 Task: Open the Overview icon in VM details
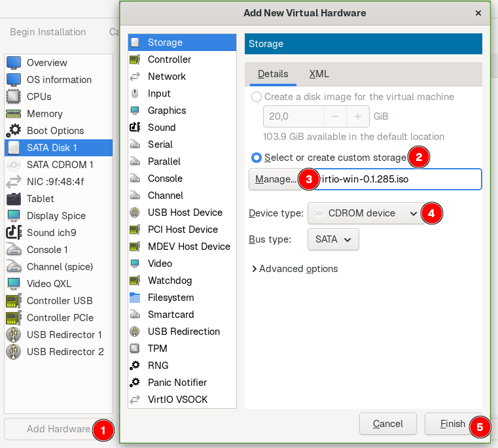click(14, 63)
